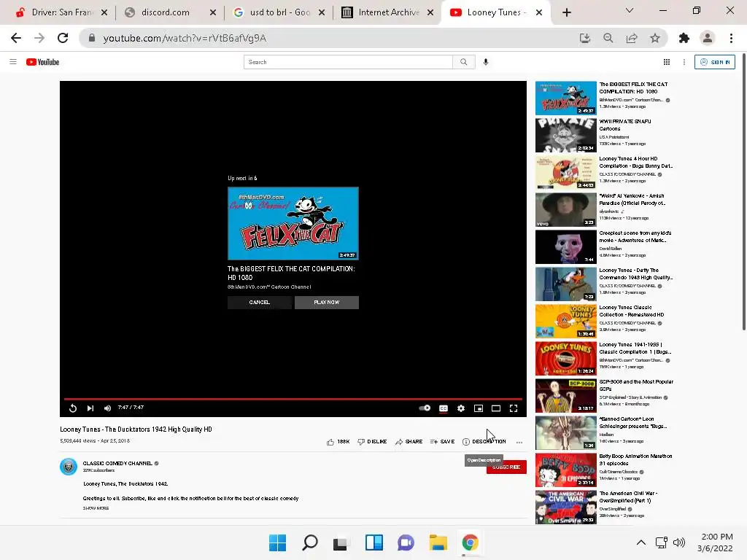Bookmark this page with the star
The image size is (747, 560).
coord(655,38)
